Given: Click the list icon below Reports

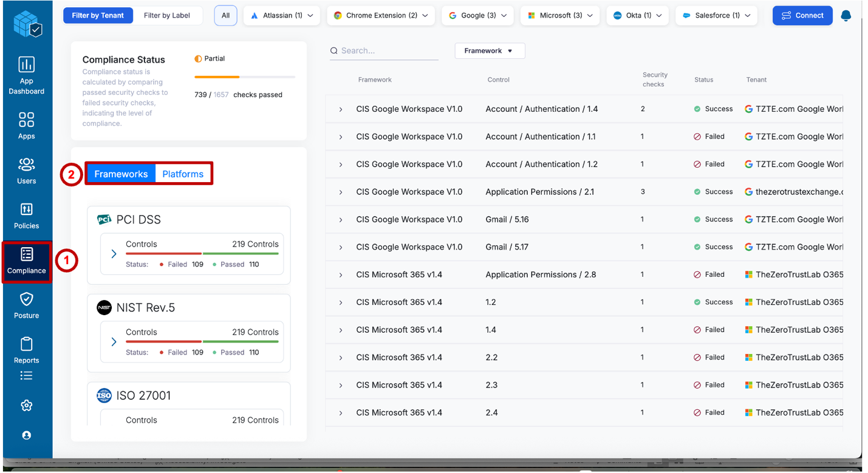Looking at the screenshot, I should coord(26,376).
